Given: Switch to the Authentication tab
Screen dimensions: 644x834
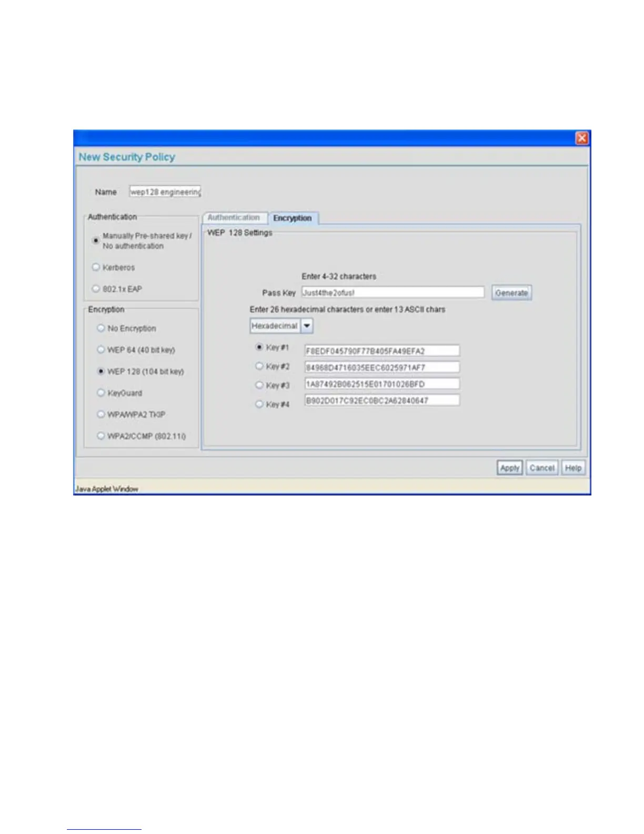Looking at the screenshot, I should click(234, 217).
